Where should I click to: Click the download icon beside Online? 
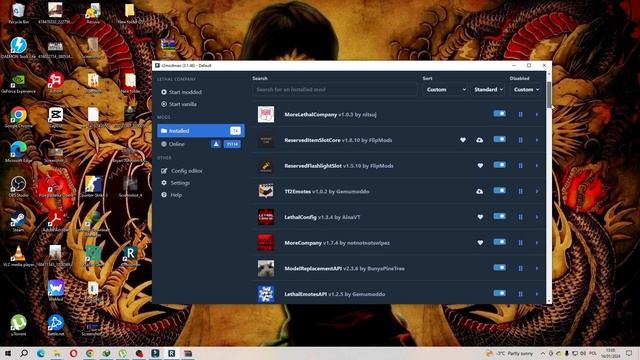point(216,144)
